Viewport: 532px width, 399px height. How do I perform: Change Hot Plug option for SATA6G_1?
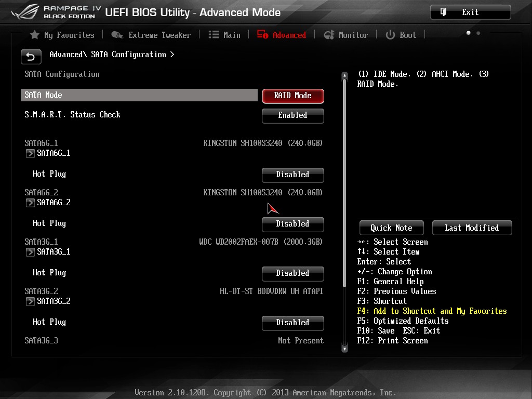tap(293, 175)
